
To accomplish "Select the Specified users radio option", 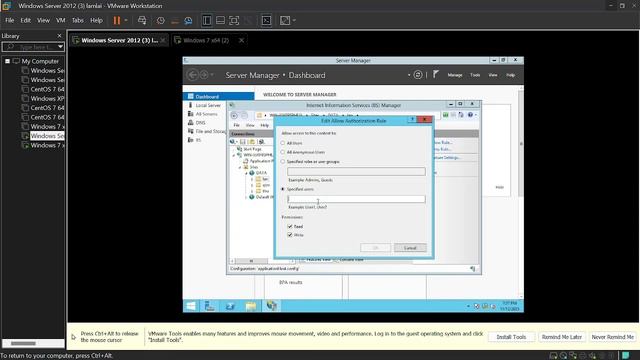I will (x=282, y=189).
